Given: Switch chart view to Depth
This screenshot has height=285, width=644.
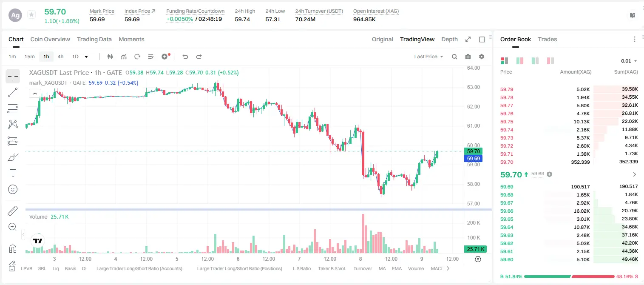Looking at the screenshot, I should click(449, 39).
